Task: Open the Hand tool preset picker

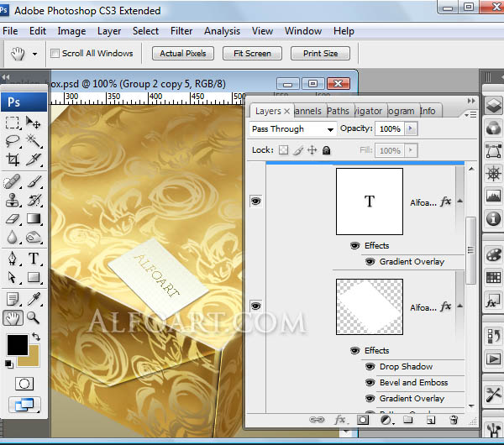Action: click(34, 54)
